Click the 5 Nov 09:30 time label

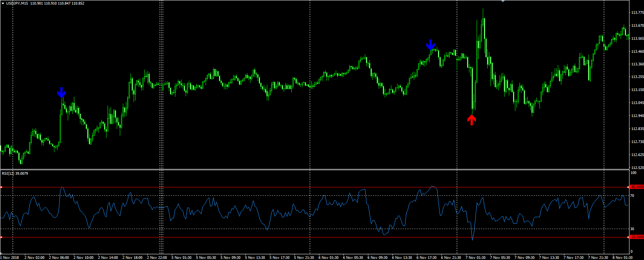pyautogui.click(x=230, y=258)
